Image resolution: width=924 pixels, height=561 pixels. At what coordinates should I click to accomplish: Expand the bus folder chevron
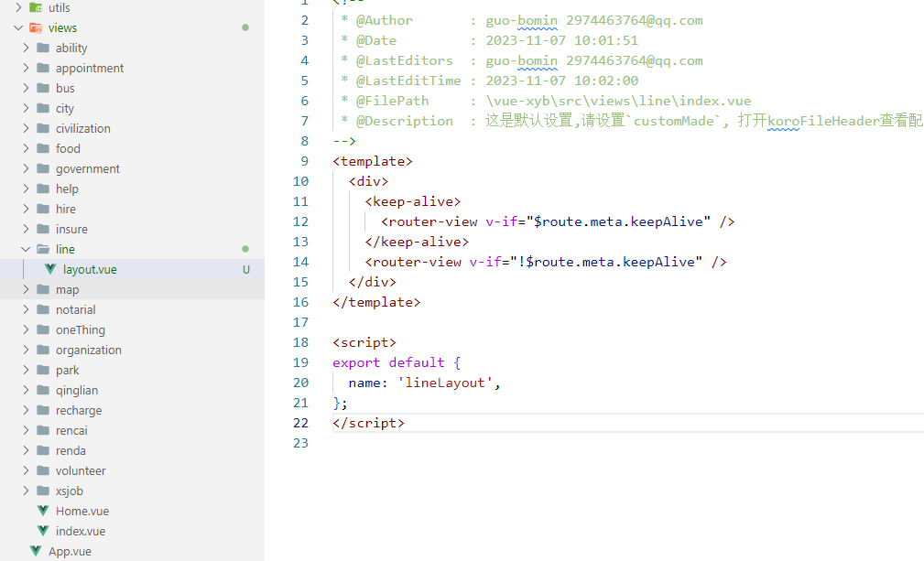click(26, 88)
